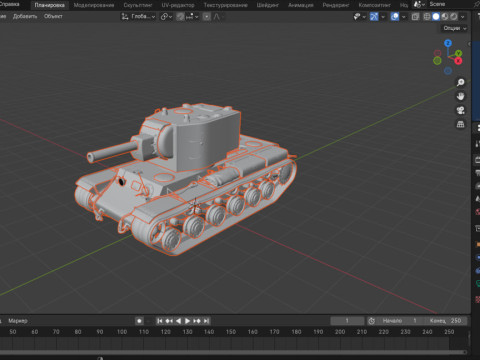The height and width of the screenshot is (360, 480).
Task: Open the render properties tab icon
Action: coord(477,160)
